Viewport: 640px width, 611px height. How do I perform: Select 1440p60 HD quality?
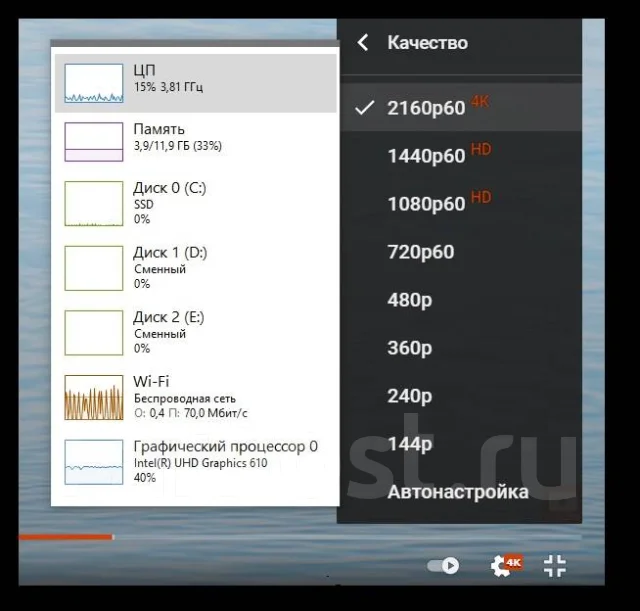coord(461,156)
